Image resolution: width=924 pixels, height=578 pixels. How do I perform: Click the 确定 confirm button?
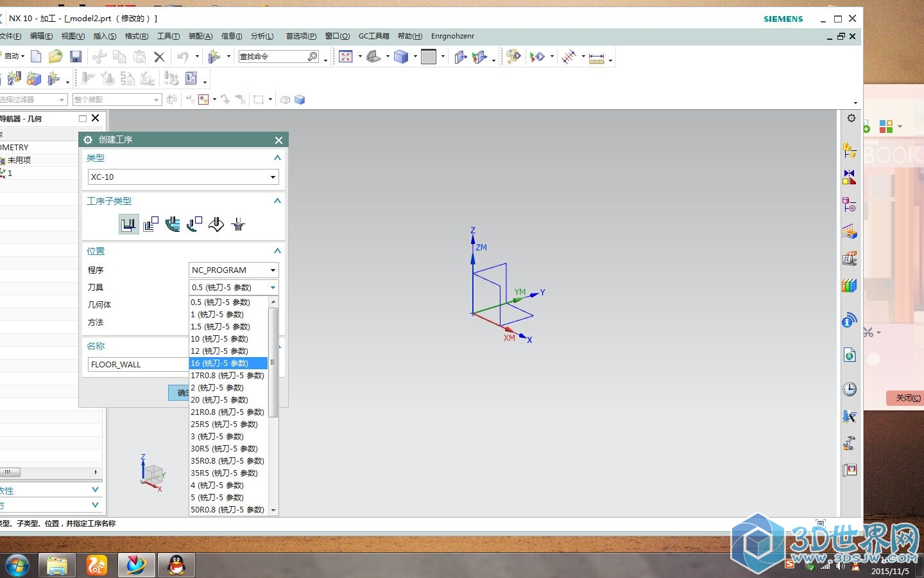click(178, 393)
